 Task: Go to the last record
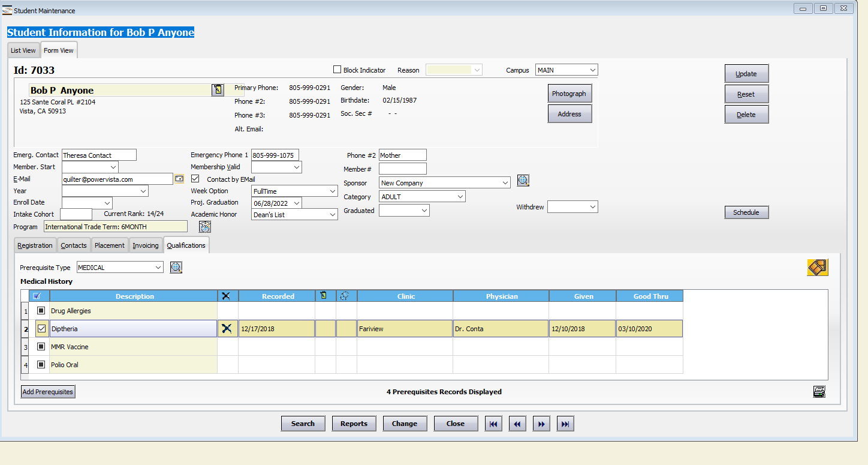click(565, 424)
